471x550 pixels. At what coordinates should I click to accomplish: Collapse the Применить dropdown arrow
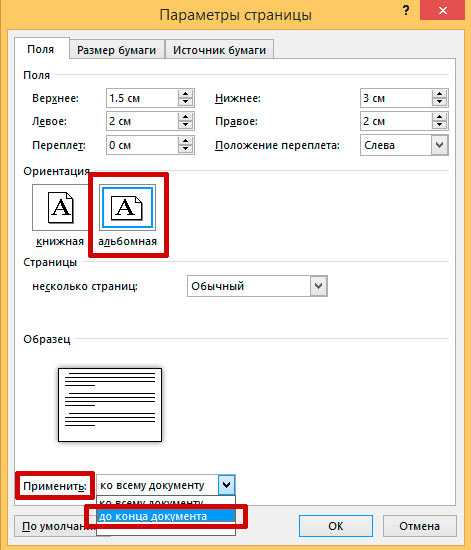226,485
